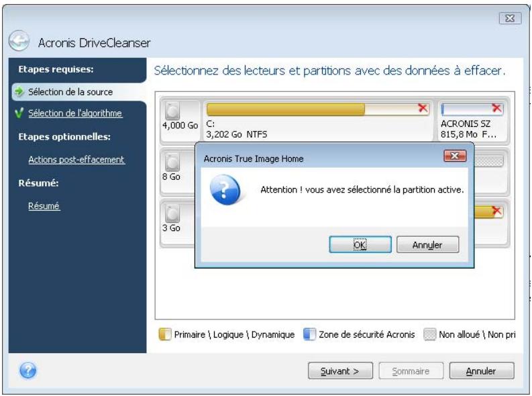Click the back arrow next to Acronis DriveCleanser
The width and height of the screenshot is (532, 396).
pyautogui.click(x=19, y=41)
